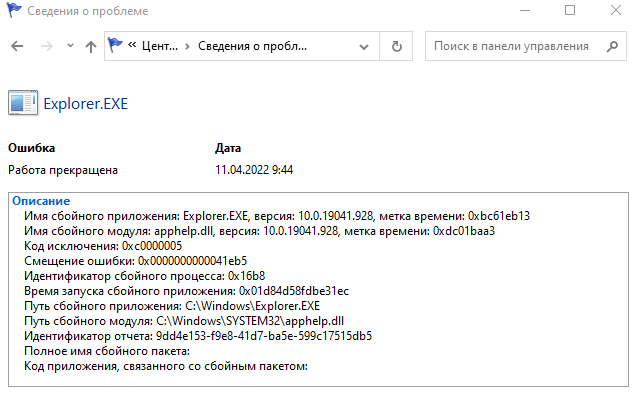The width and height of the screenshot is (636, 394).
Task: Close the "Сведения о проблеме" window
Action: tap(616, 10)
